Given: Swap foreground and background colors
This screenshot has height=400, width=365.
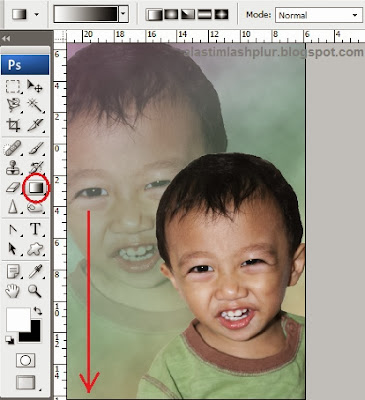Looking at the screenshot, I should pyautogui.click(x=38, y=311).
